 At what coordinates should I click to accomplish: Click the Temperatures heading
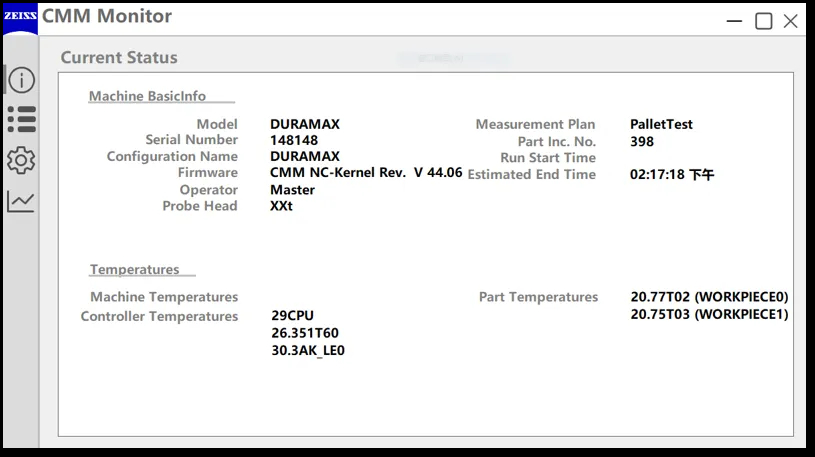pos(135,269)
